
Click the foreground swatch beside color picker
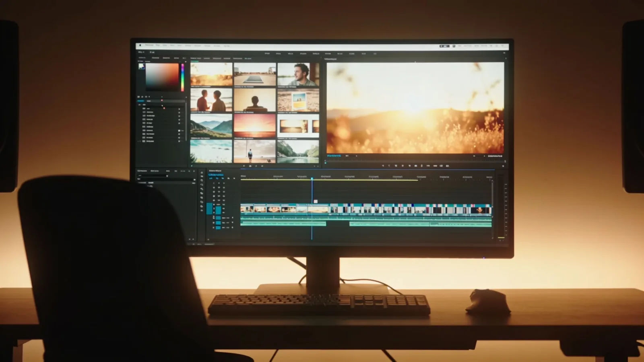pos(141,66)
